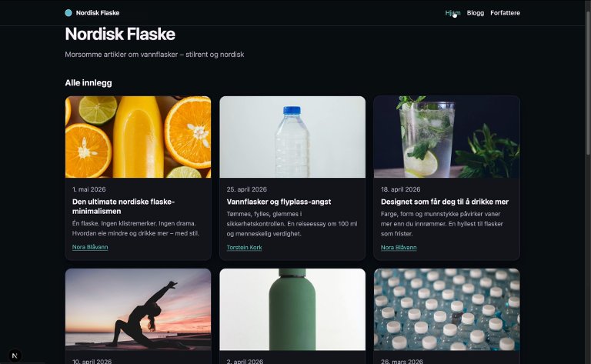Image resolution: width=591 pixels, height=364 pixels.
Task: Click the yoga sunset silhouette image
Action: point(138,309)
